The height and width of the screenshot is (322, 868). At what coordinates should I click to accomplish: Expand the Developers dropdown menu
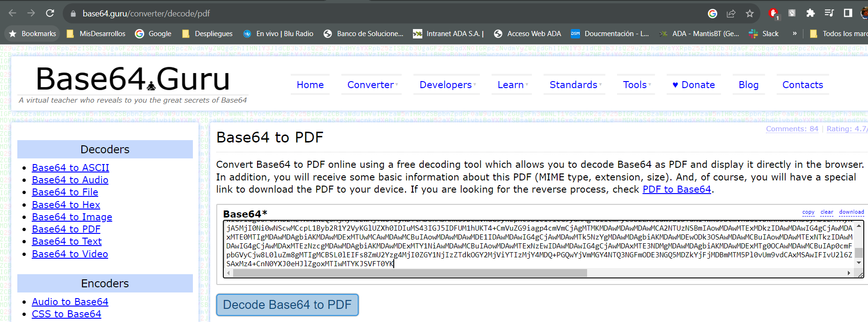click(447, 85)
